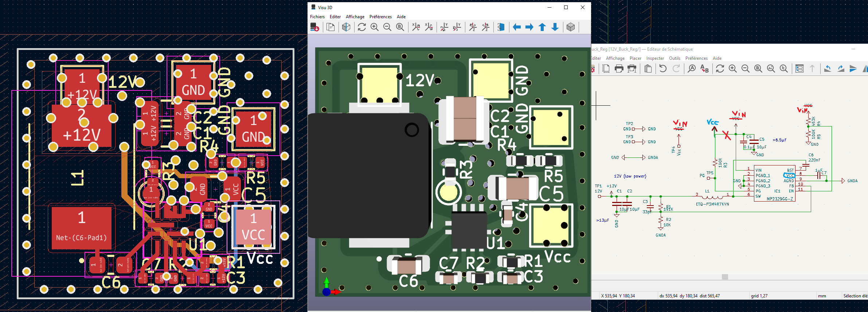This screenshot has height=312, width=868.
Task: Zoom out on the schematic
Action: pos(745,69)
